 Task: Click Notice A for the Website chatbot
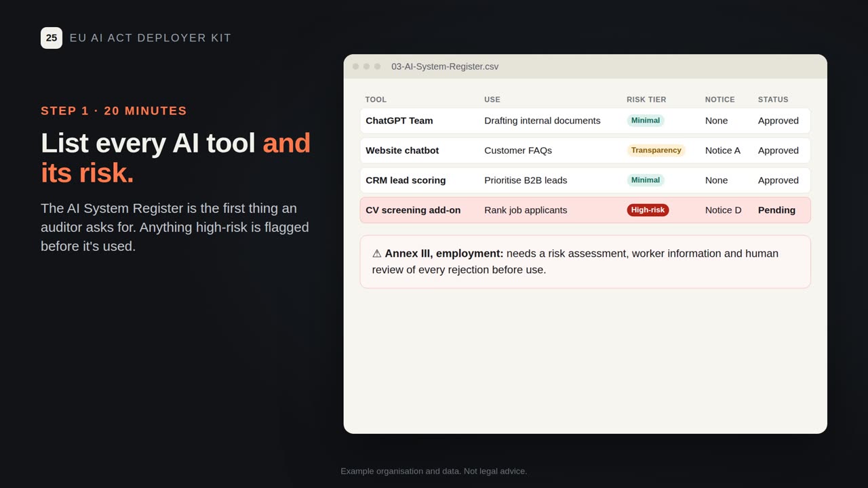click(x=723, y=150)
